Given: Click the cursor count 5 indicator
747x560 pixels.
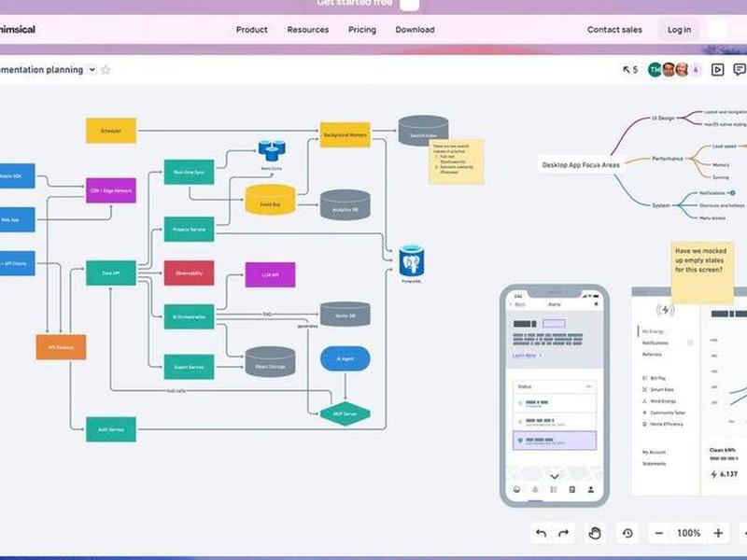Looking at the screenshot, I should click(629, 70).
